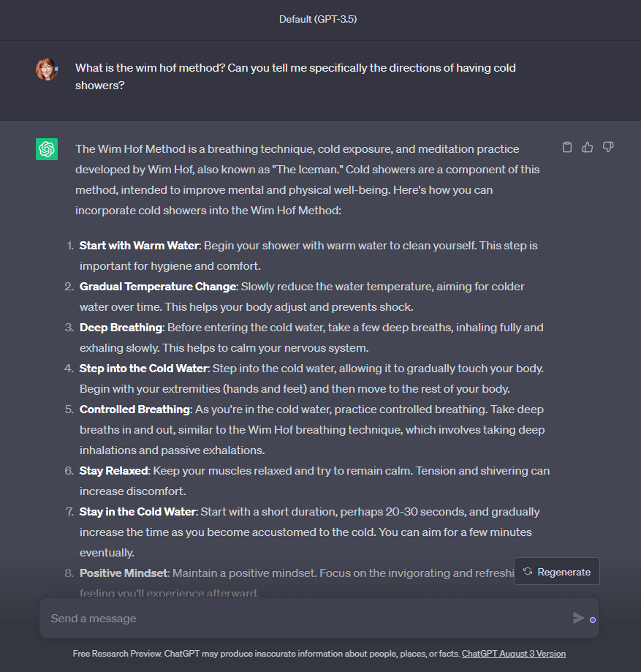
Task: Click the Gradual Temperature Change heading
Action: (158, 287)
